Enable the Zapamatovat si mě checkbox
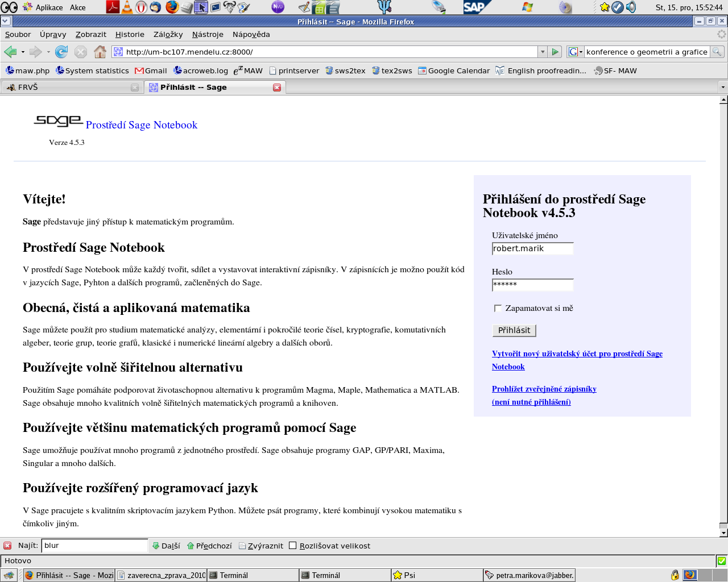Screen dimensions: 728x582 coord(498,308)
